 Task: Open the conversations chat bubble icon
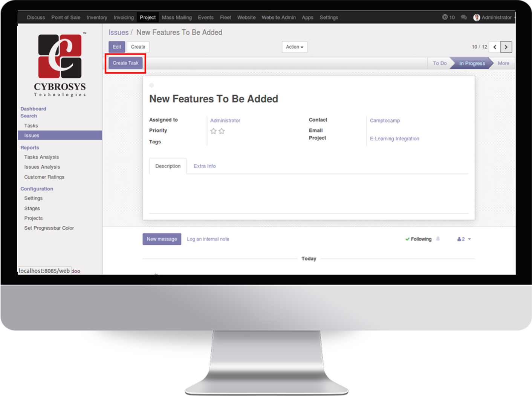pyautogui.click(x=464, y=17)
